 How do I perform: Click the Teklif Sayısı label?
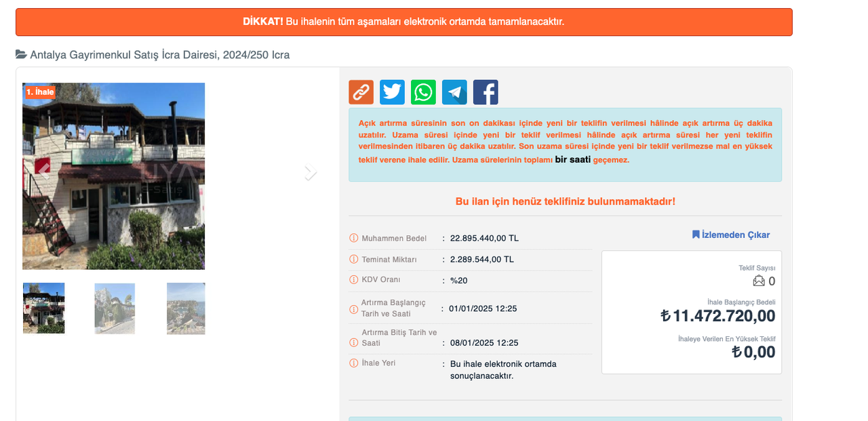click(757, 268)
